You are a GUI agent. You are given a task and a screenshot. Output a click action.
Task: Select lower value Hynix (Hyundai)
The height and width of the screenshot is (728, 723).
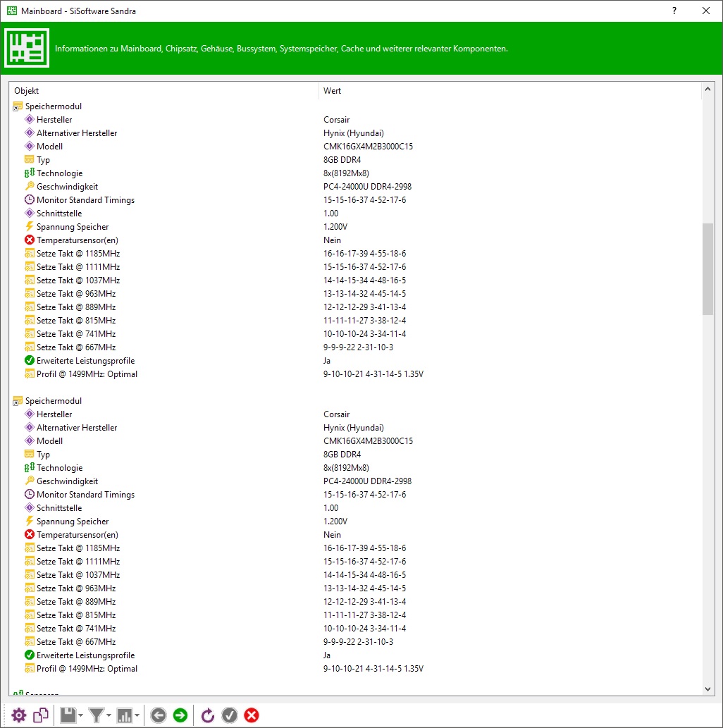tap(353, 428)
